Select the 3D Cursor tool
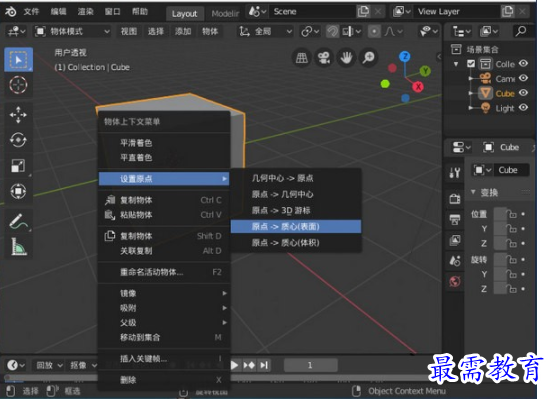The image size is (552, 400). pyautogui.click(x=18, y=85)
